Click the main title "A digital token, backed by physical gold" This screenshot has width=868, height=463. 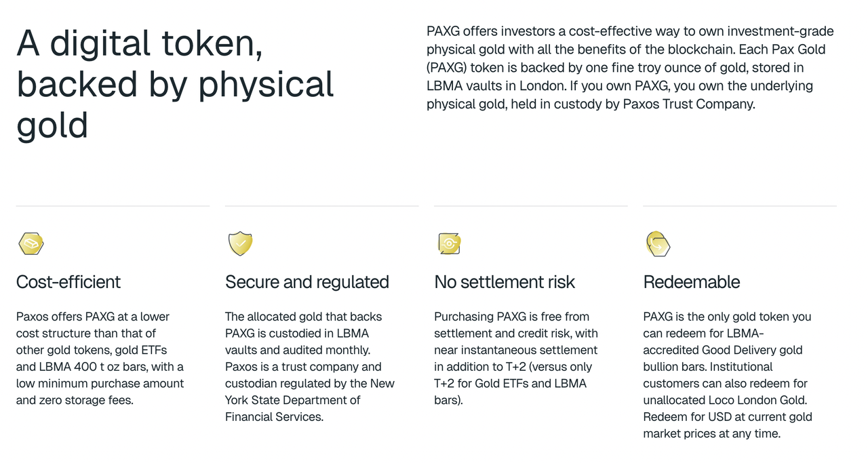click(175, 84)
